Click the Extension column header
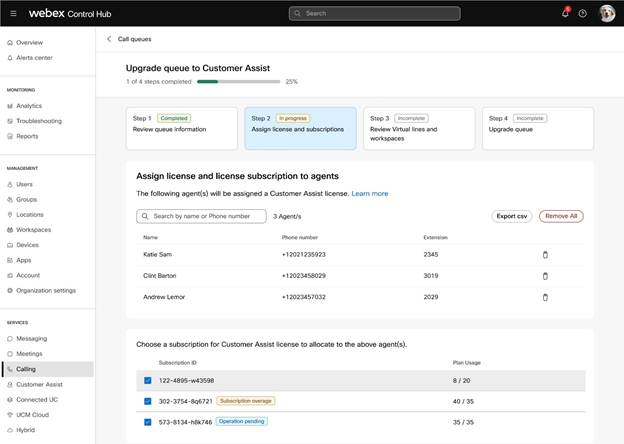The image size is (624, 444). [435, 238]
